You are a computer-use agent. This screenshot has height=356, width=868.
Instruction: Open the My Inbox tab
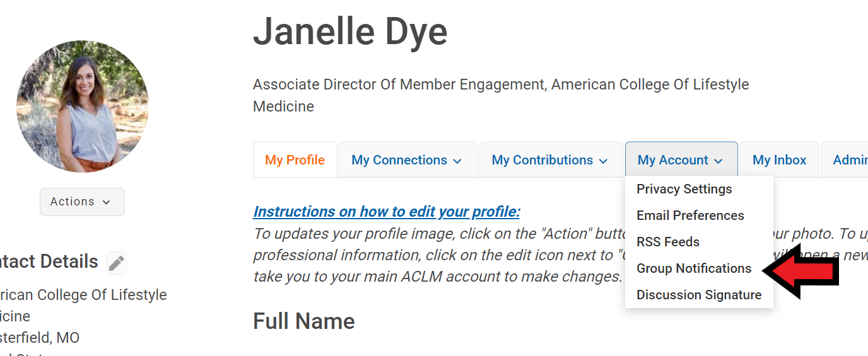pyautogui.click(x=779, y=160)
